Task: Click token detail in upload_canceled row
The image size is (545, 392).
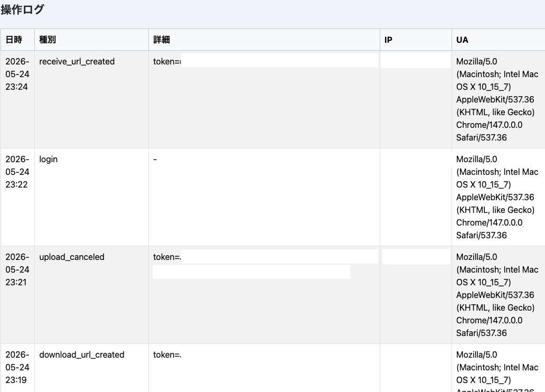Action: click(x=167, y=257)
